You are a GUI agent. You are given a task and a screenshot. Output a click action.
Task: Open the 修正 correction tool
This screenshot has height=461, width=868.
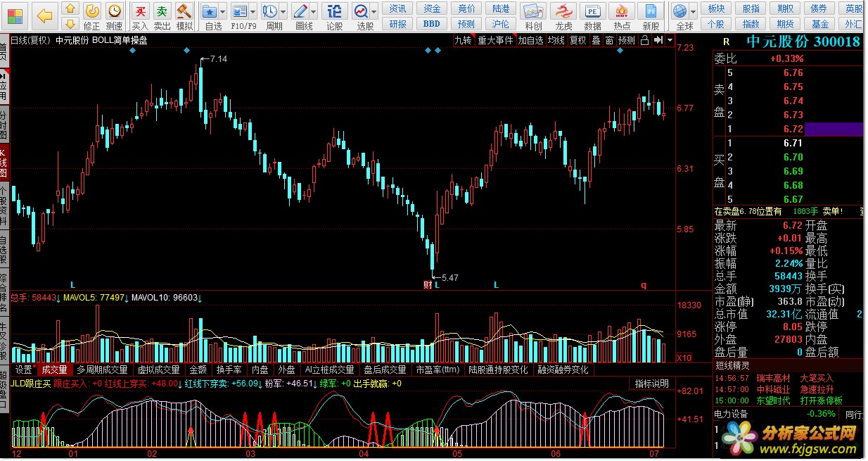(92, 15)
